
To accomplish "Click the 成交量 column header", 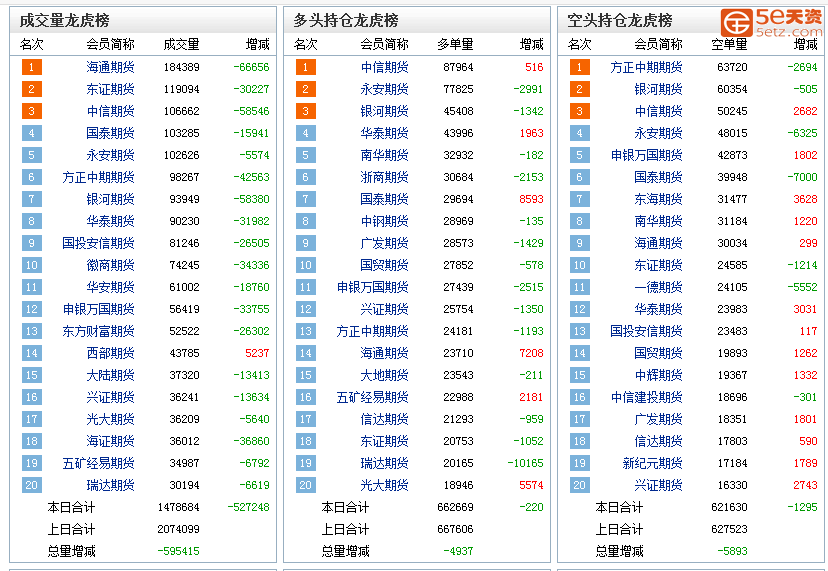I will pyautogui.click(x=181, y=44).
